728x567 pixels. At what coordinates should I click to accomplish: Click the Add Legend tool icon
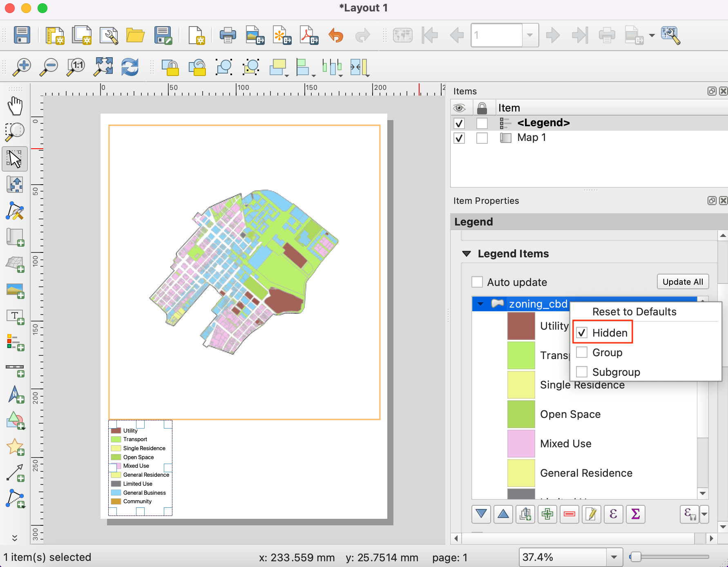[15, 342]
